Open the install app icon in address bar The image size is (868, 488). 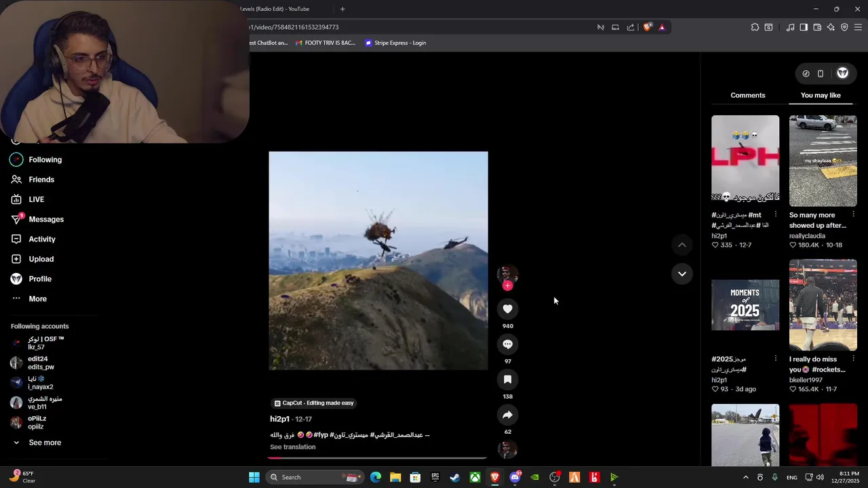[615, 27]
